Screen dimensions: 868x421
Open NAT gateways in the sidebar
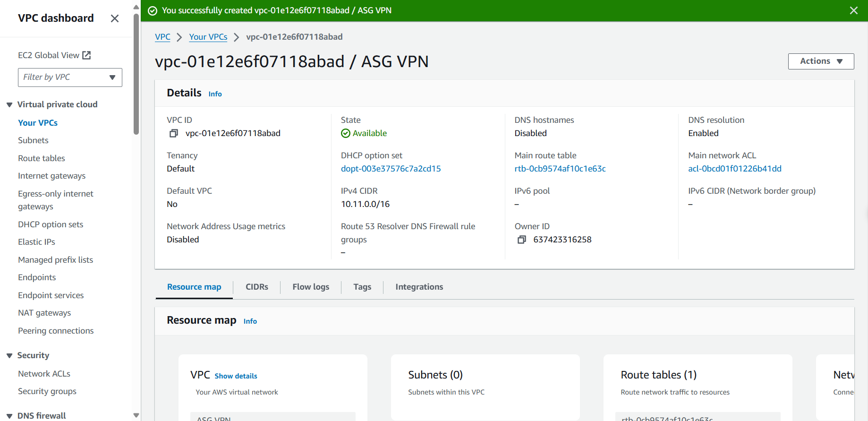click(x=44, y=313)
